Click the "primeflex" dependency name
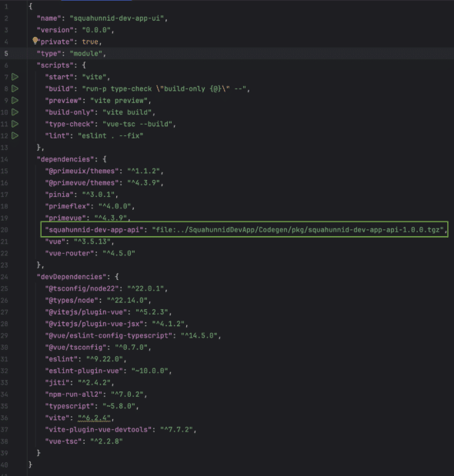Screen dimensions: 454x476 coord(68,206)
